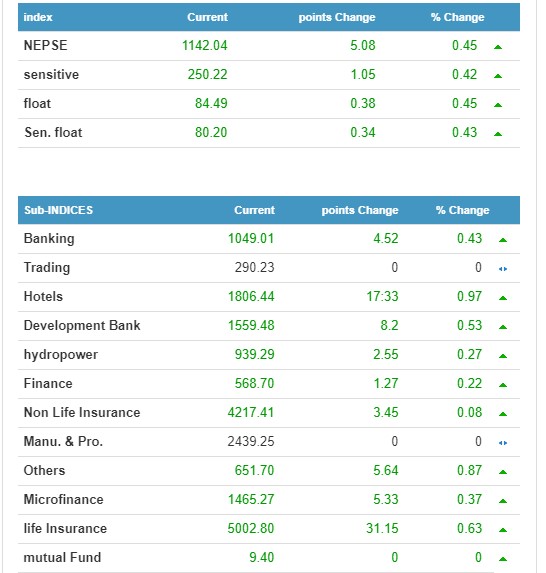Select the mutual Fund label
The width and height of the screenshot is (546, 573).
coord(62,557)
